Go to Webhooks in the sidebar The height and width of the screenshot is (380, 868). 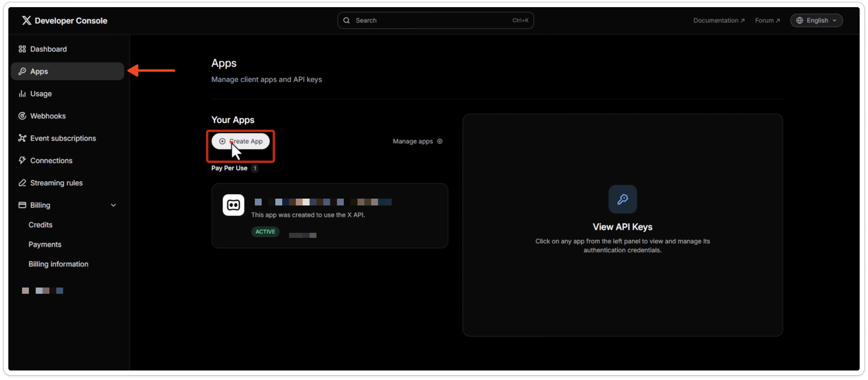[x=67, y=116]
